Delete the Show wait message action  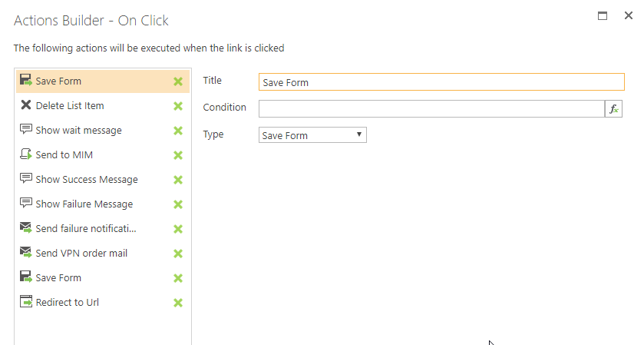tap(178, 131)
